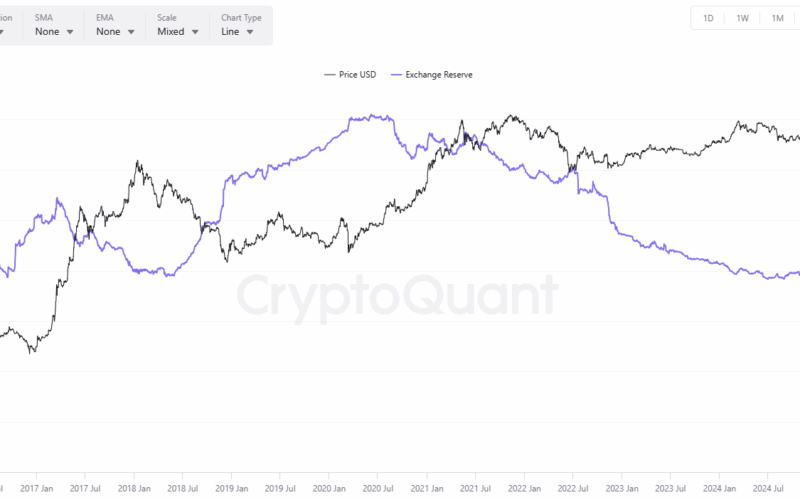
Task: Switch to the 1W interval
Action: [742, 18]
